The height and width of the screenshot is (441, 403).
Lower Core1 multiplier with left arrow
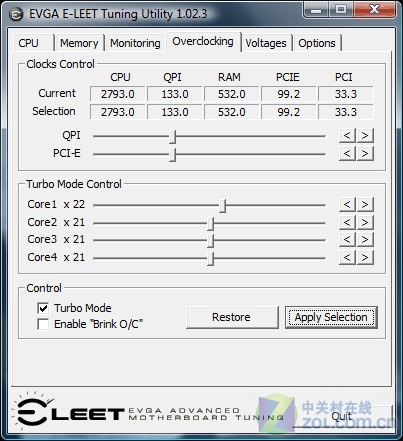click(x=347, y=204)
